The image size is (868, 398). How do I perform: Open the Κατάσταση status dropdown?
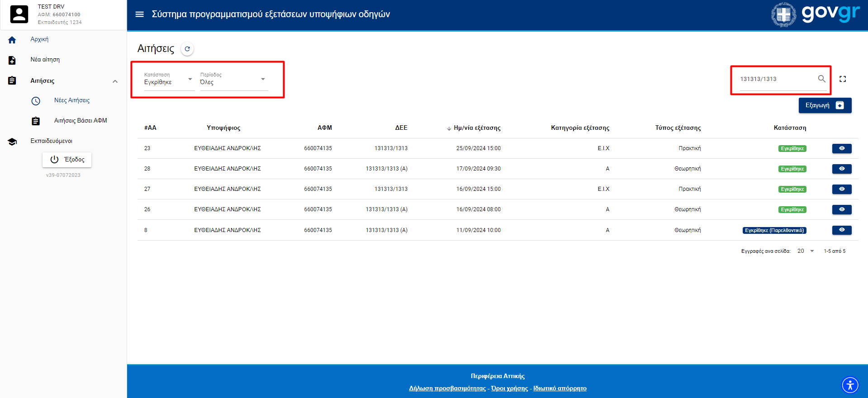[169, 81]
